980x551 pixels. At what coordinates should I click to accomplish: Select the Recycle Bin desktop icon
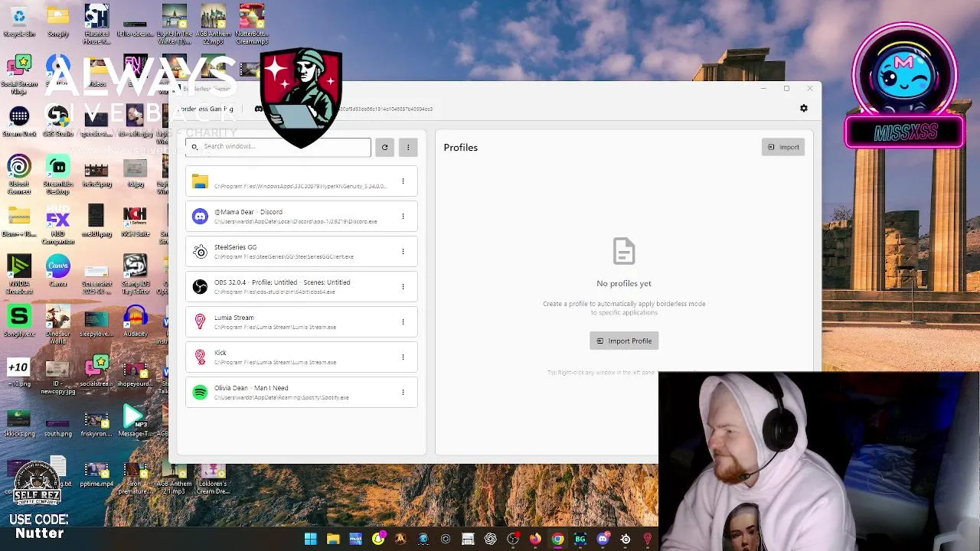tap(19, 21)
